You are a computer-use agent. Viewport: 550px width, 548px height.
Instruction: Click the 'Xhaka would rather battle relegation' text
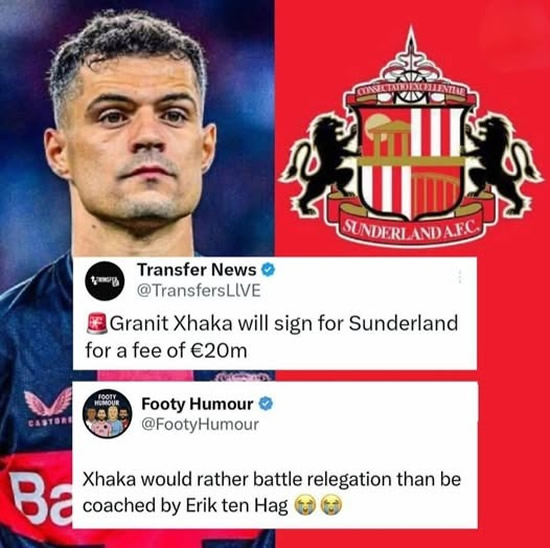coord(272,492)
